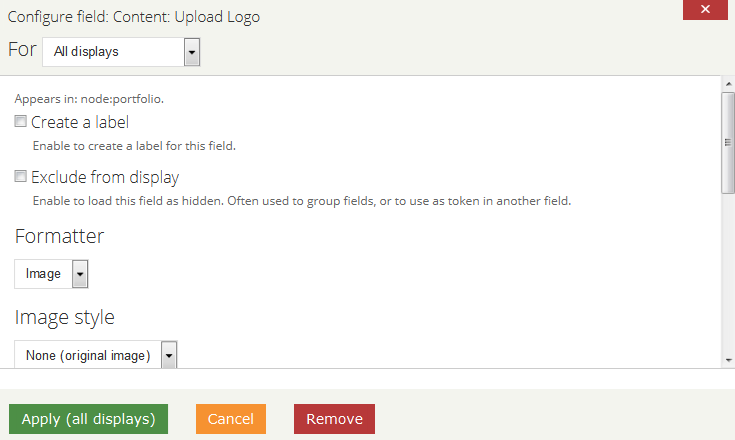Click the 'Appears in: node:portfolio.' text
This screenshot has height=440, width=735.
click(89, 99)
